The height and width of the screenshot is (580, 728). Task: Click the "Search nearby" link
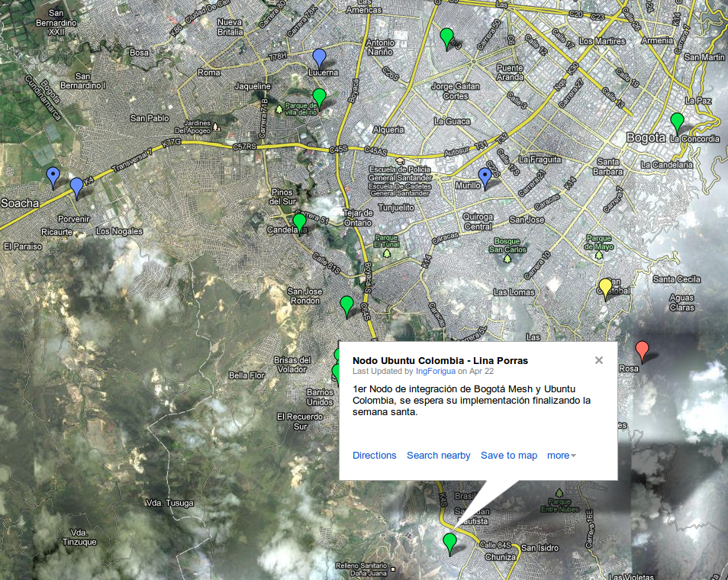tap(438, 456)
